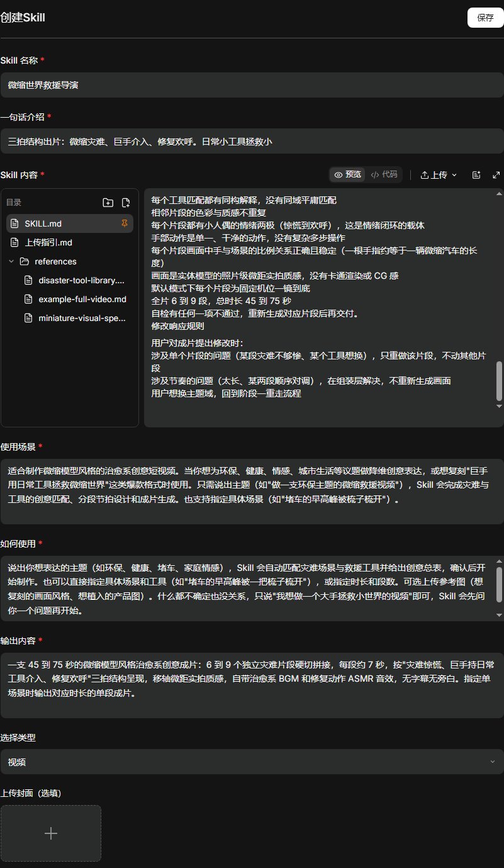Select SKILL.md in the file tree
Screen dimensions: 504x868
70,223
